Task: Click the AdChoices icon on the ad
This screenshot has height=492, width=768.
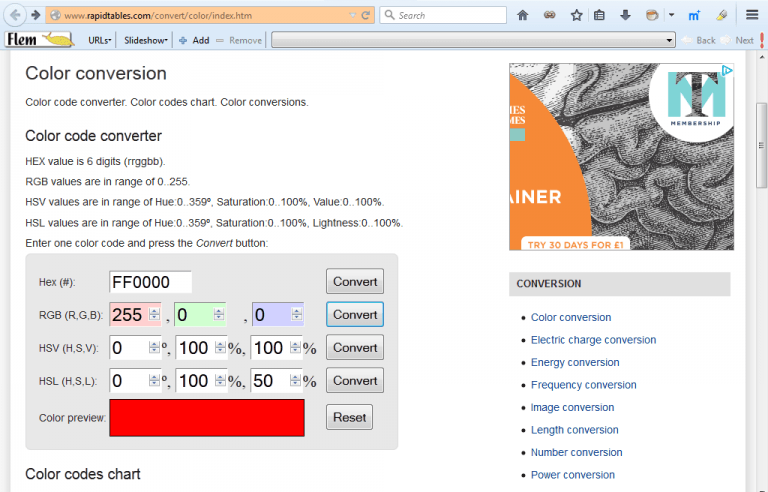Action: point(727,72)
